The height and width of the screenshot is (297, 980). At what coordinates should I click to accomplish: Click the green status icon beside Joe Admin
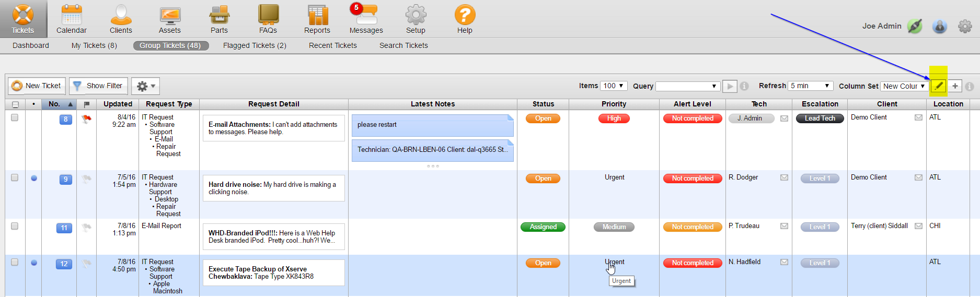(x=915, y=26)
